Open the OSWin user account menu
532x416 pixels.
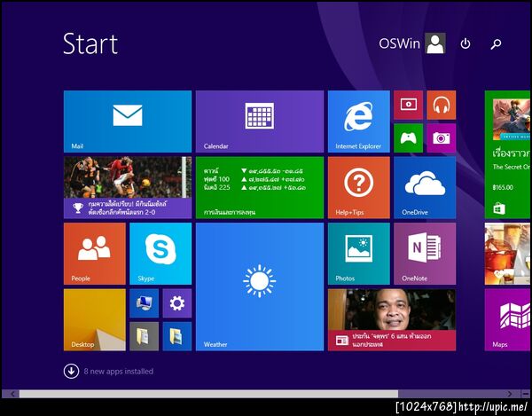point(412,43)
